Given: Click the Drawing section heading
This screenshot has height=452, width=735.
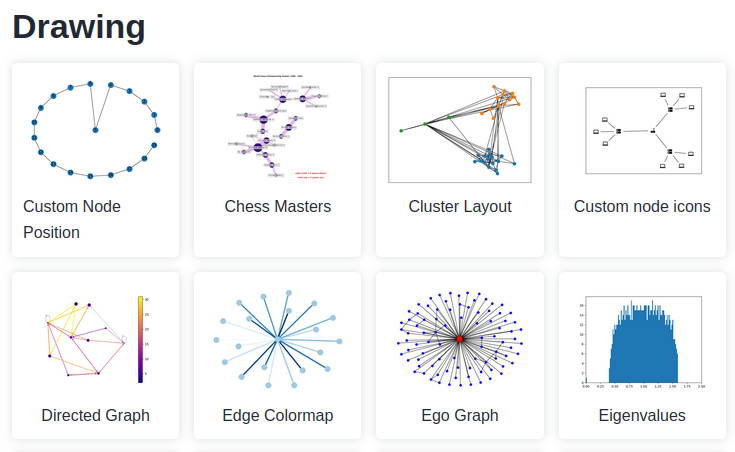Looking at the screenshot, I should coord(79,27).
